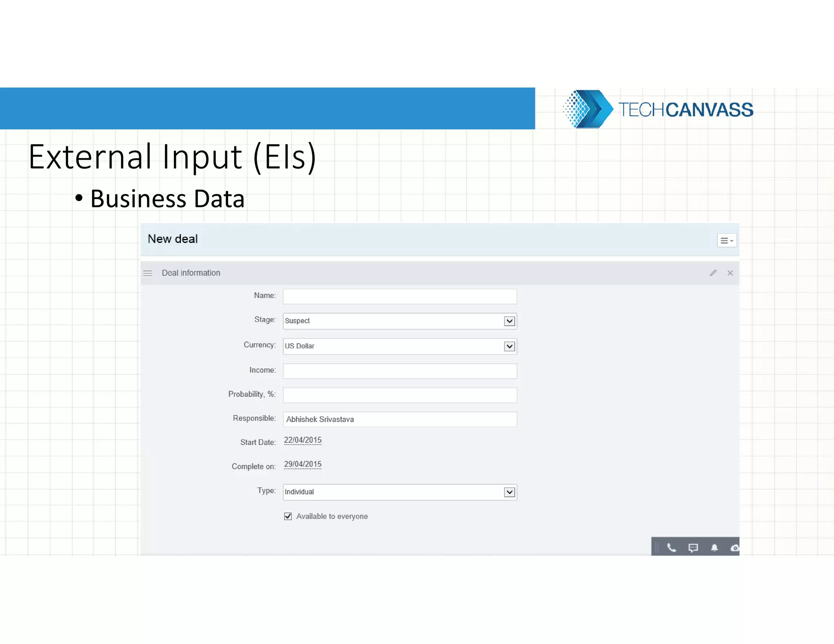The width and height of the screenshot is (834, 644).
Task: Click the Available to everyone label
Action: pyautogui.click(x=332, y=516)
